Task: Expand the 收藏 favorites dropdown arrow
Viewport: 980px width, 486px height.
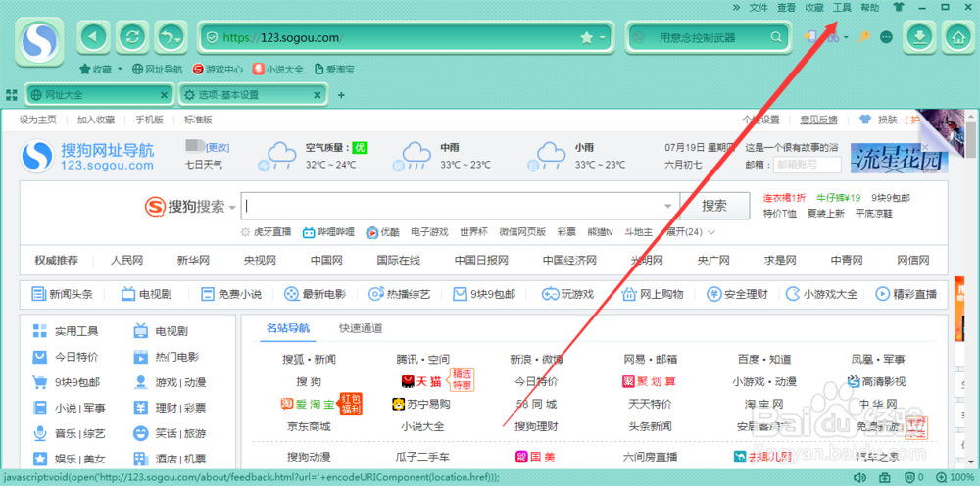Action: point(120,70)
